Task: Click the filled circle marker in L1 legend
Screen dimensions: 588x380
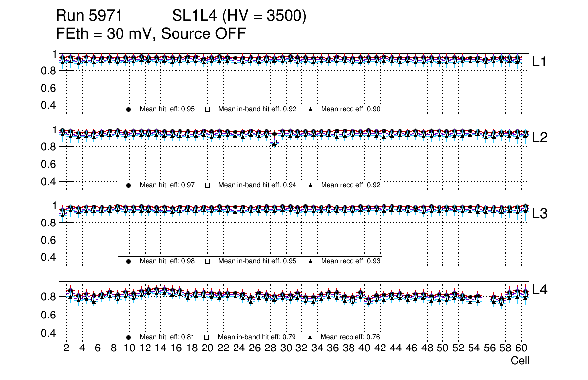Action: [x=129, y=109]
